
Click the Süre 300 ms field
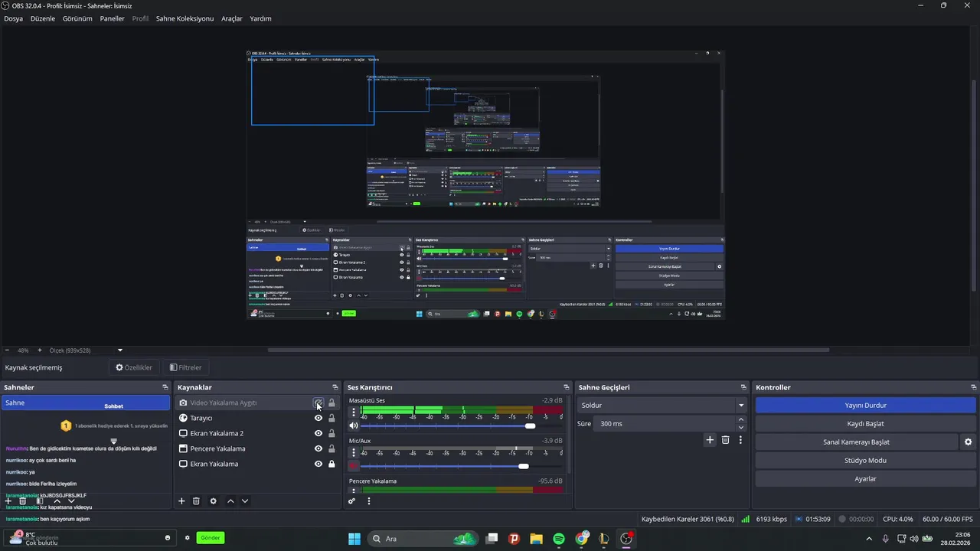(664, 423)
